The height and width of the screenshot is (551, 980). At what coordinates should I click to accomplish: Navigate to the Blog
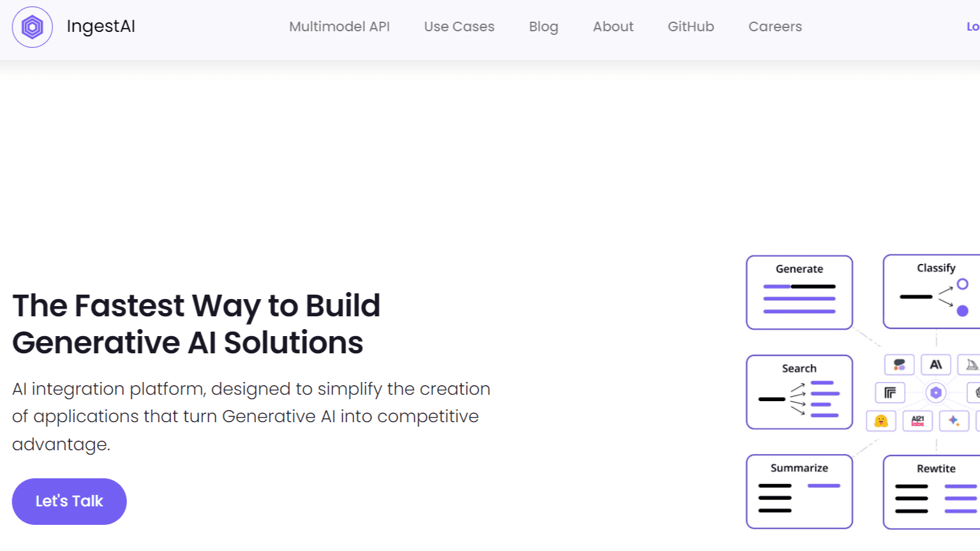point(543,27)
